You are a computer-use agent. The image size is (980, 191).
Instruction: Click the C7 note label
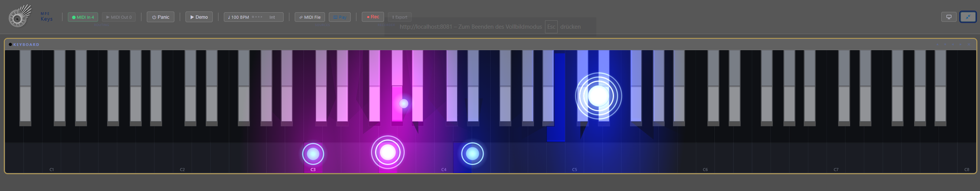pos(836,170)
